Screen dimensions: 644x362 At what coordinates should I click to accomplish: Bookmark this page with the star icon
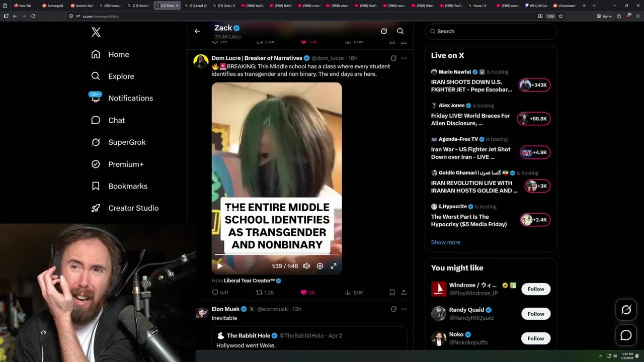(x=560, y=16)
